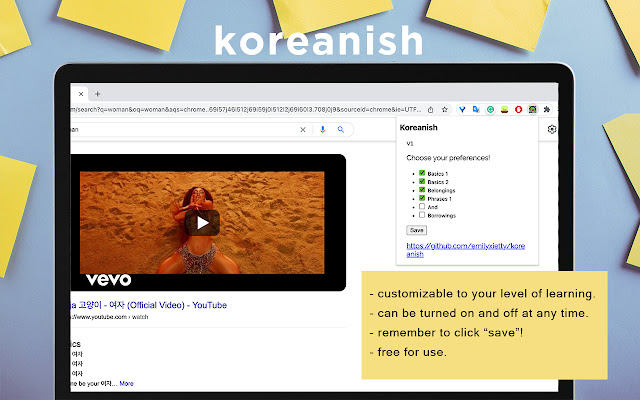Open the blue V extension icon

coord(462,109)
